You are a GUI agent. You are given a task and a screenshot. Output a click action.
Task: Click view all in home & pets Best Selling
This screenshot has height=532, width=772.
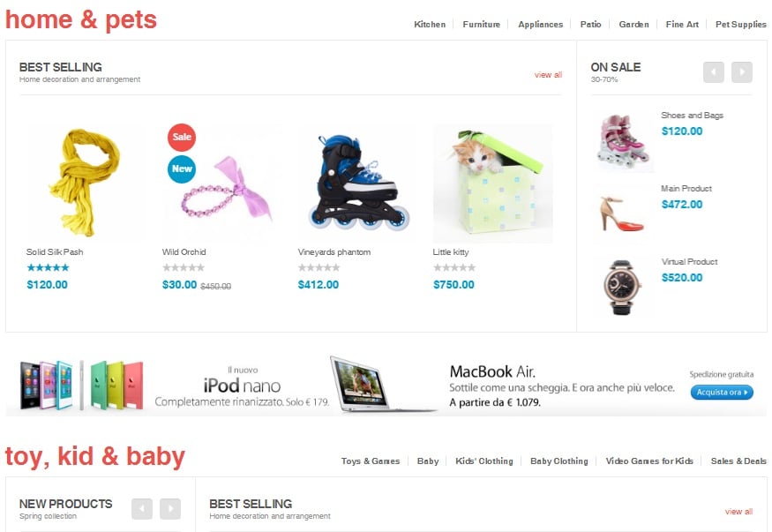[x=548, y=75]
